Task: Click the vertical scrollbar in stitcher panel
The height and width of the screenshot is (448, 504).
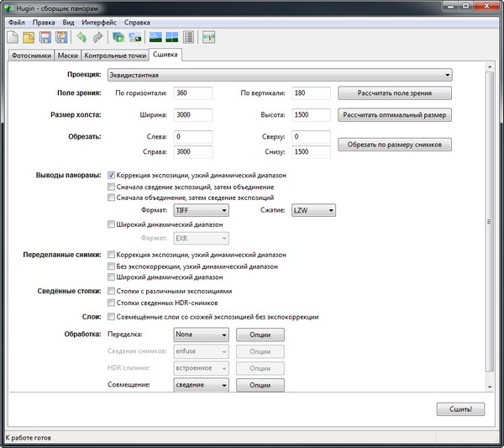Action: [x=490, y=220]
